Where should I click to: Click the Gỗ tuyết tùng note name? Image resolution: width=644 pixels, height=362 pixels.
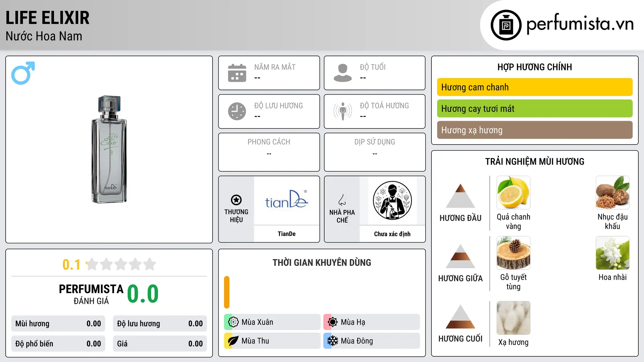tap(514, 282)
